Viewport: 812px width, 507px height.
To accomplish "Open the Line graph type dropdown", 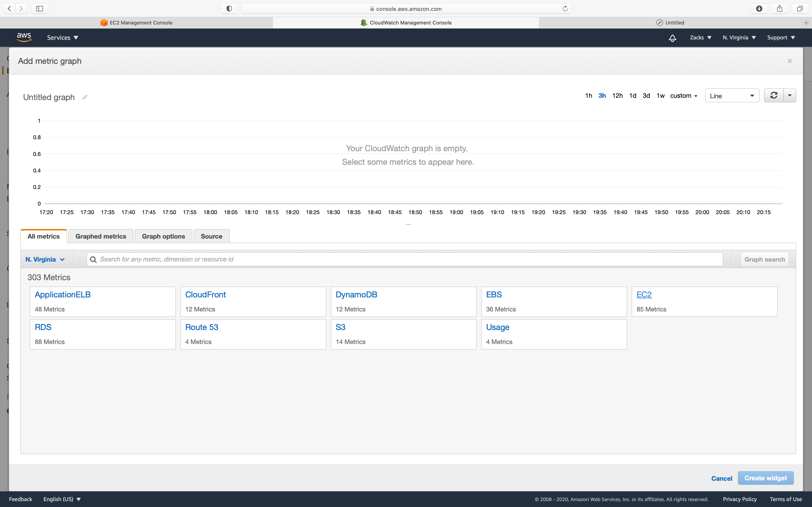I will pos(732,96).
